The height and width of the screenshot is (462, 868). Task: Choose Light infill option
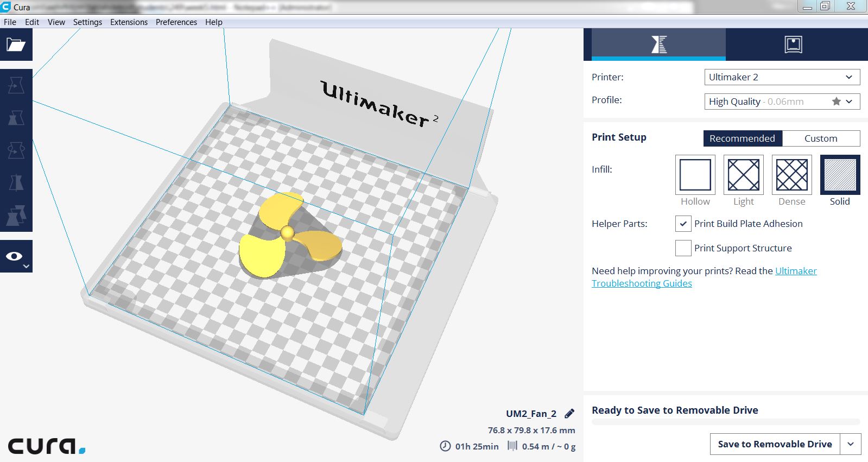pos(744,175)
